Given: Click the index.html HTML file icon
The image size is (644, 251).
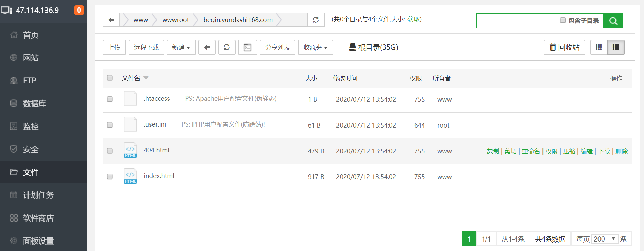Looking at the screenshot, I should [130, 176].
